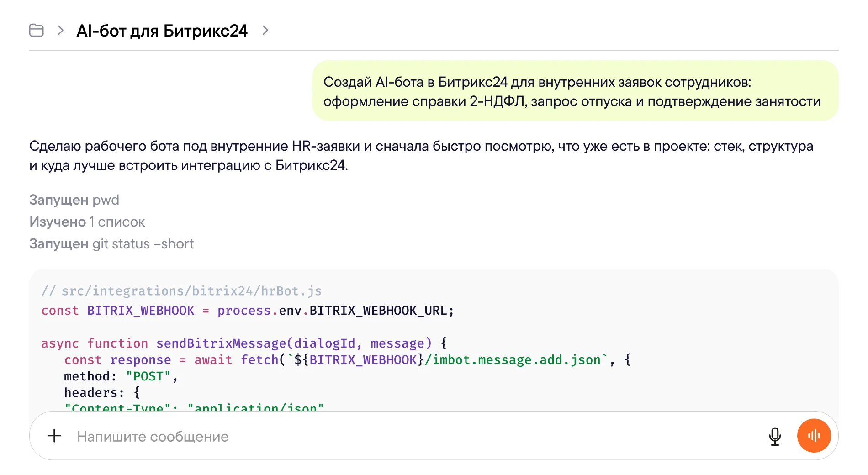The width and height of the screenshot is (868, 475).
Task: Click the orange circular send control
Action: click(x=814, y=436)
